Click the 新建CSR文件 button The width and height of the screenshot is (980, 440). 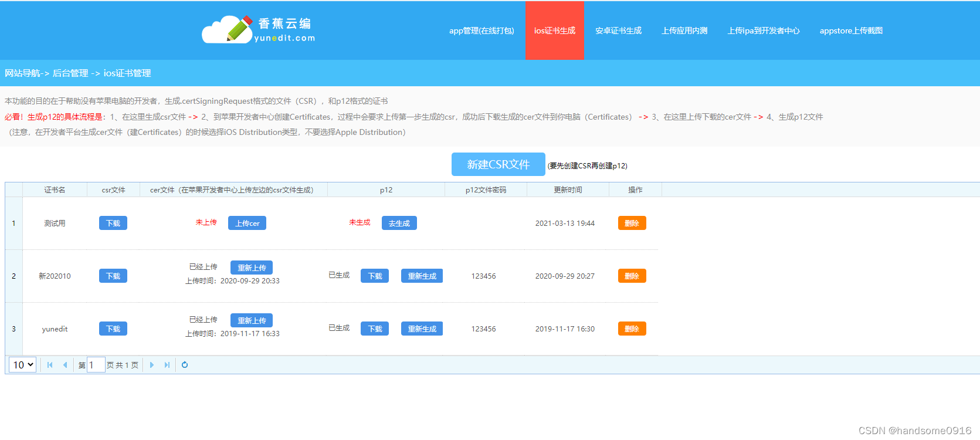coord(498,164)
